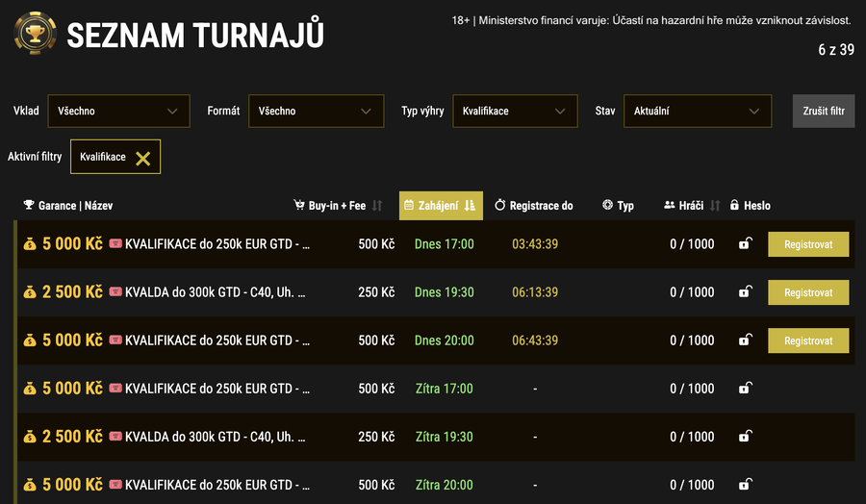
Task: Open the KVALIFIKACE tournament starting Zítra 17:00
Action: tap(217, 389)
